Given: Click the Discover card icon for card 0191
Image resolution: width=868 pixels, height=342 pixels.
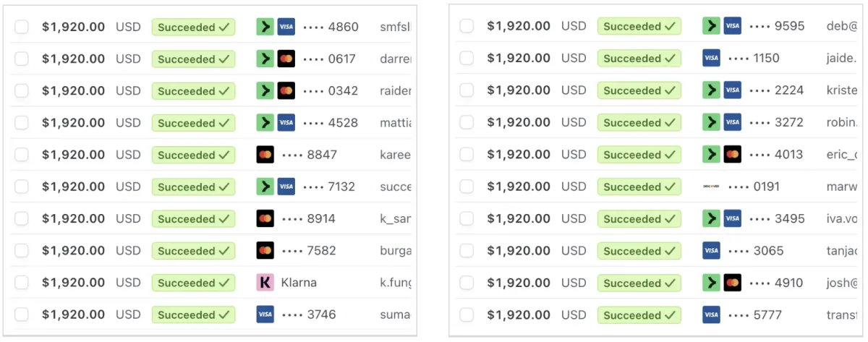Looking at the screenshot, I should (x=711, y=187).
